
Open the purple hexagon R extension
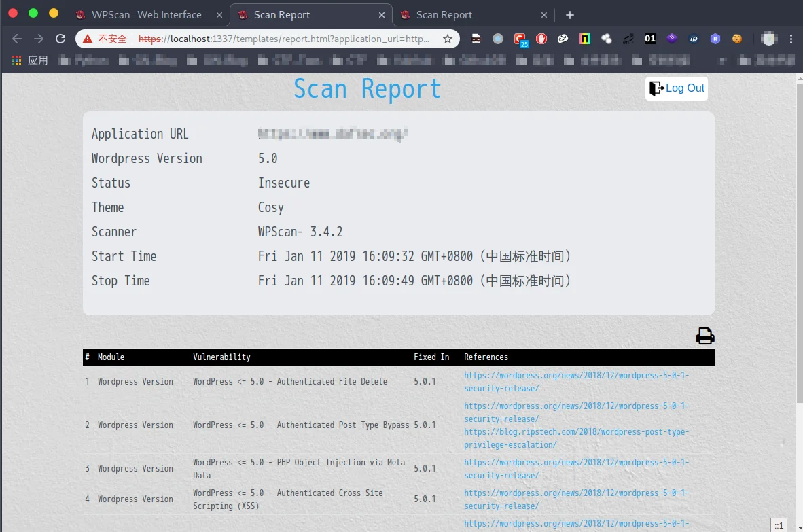(715, 39)
